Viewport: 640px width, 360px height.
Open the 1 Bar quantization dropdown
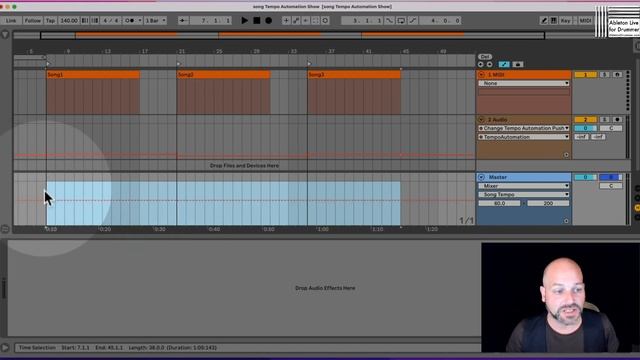(x=156, y=20)
